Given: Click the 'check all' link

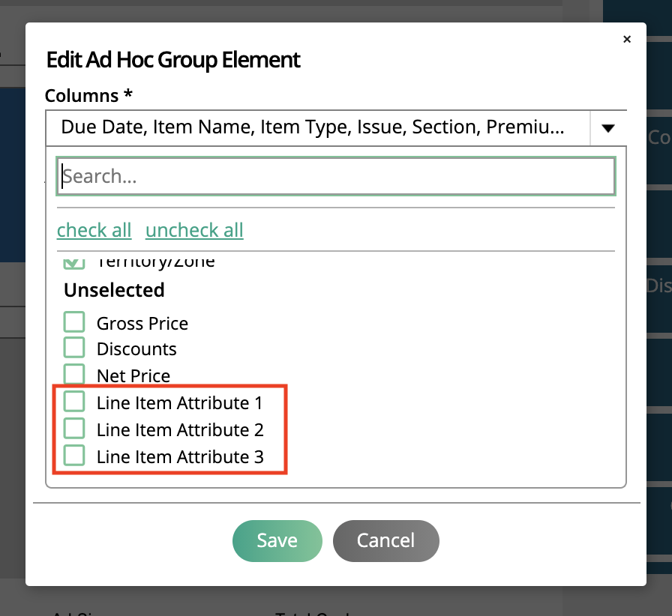Looking at the screenshot, I should (94, 230).
